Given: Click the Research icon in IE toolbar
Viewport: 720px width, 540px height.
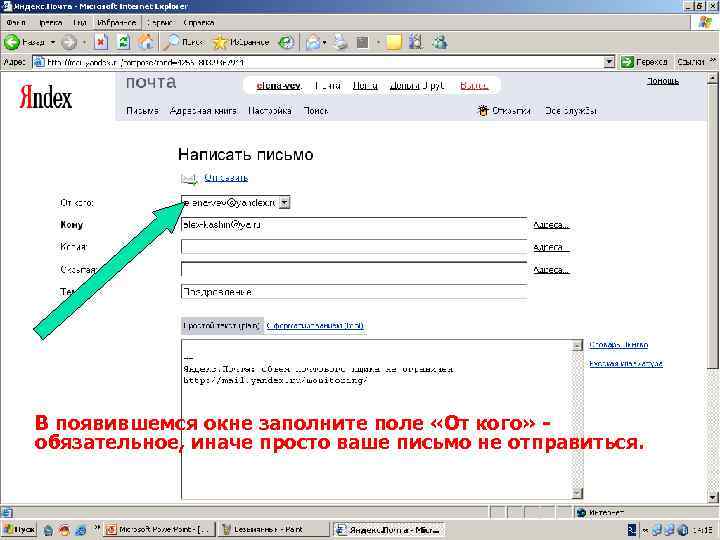Looking at the screenshot, I should point(416,43).
